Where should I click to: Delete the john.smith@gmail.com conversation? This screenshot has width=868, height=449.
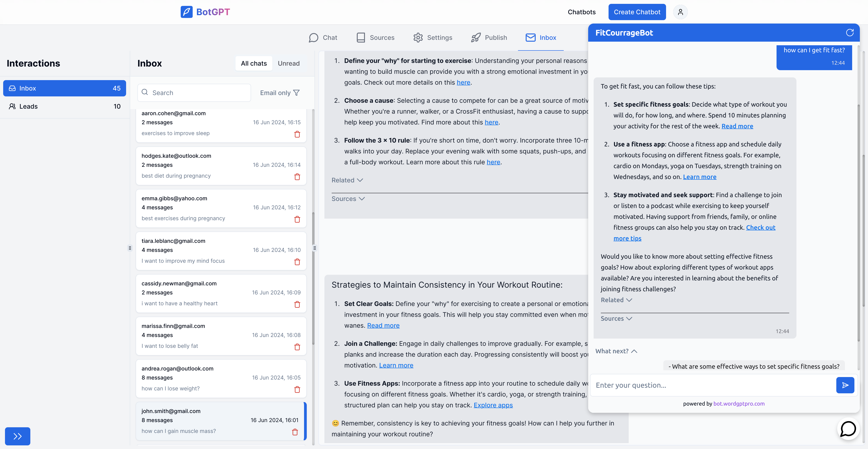tap(295, 432)
